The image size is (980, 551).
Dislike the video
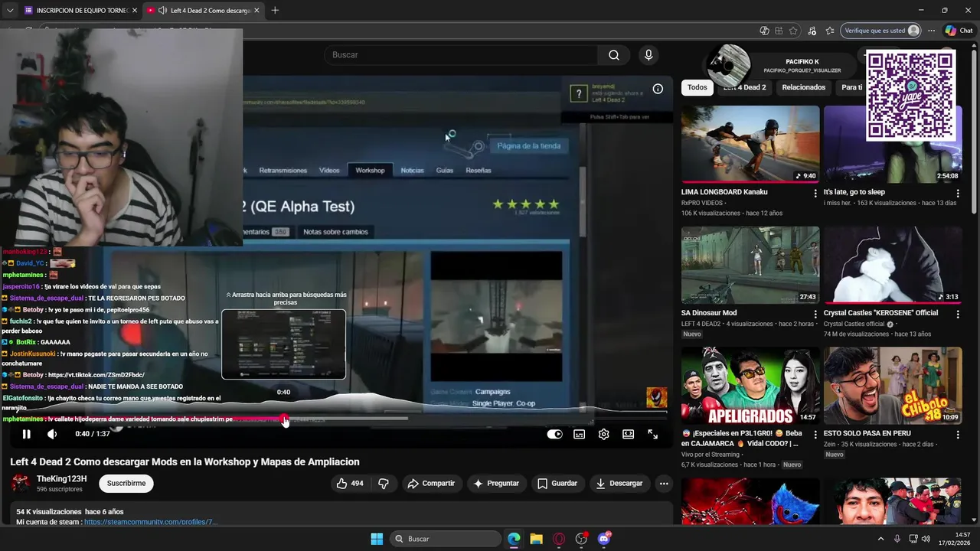click(x=384, y=483)
